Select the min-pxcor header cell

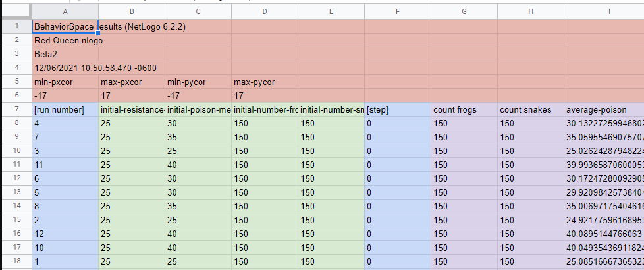pyautogui.click(x=65, y=82)
